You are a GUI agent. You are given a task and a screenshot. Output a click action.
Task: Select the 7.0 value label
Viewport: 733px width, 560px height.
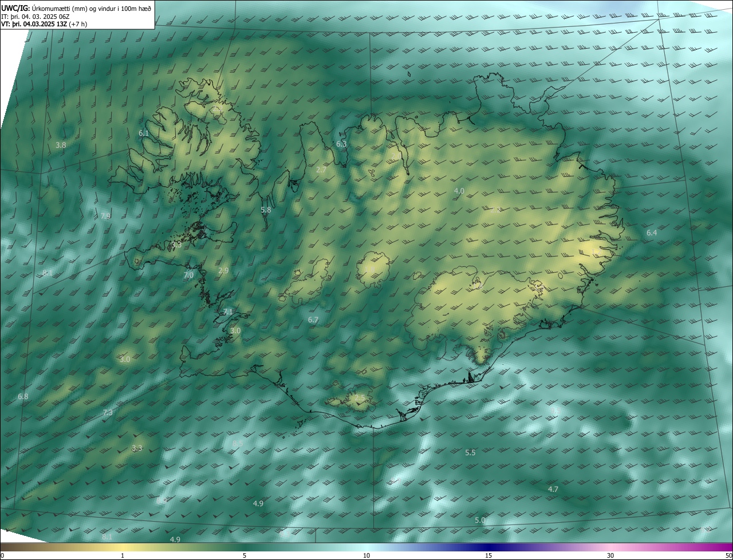tap(188, 275)
